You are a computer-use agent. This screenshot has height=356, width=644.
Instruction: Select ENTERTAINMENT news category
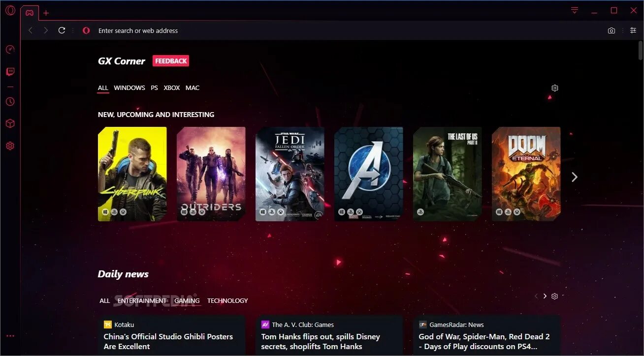(x=142, y=300)
